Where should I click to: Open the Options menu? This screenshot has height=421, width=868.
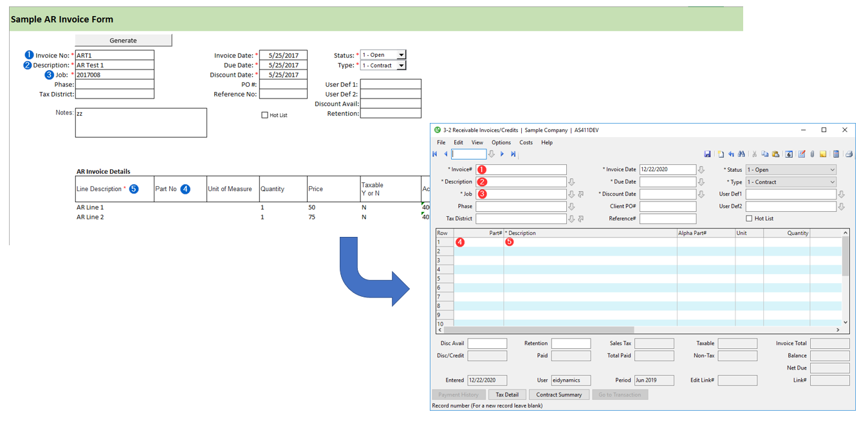501,142
